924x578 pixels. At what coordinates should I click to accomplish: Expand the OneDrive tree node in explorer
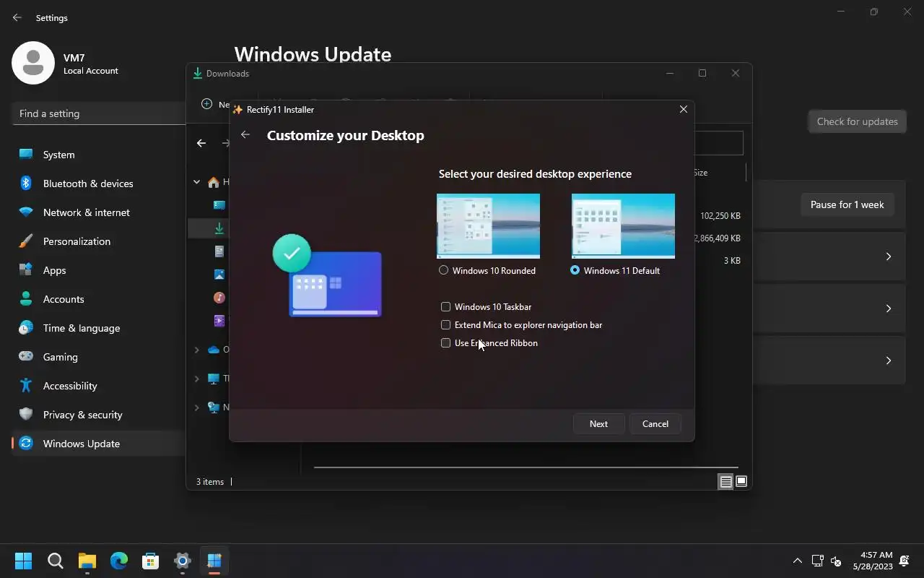pyautogui.click(x=196, y=350)
